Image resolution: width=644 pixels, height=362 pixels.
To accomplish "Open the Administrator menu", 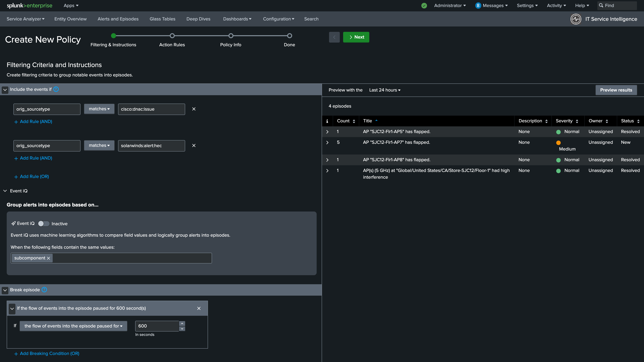I will click(x=450, y=6).
